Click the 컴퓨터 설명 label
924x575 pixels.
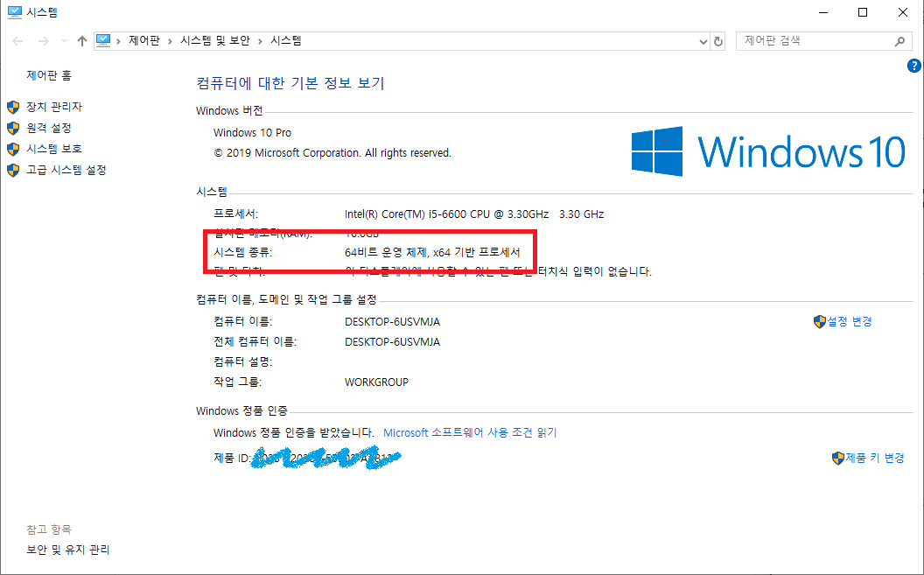pyautogui.click(x=242, y=361)
